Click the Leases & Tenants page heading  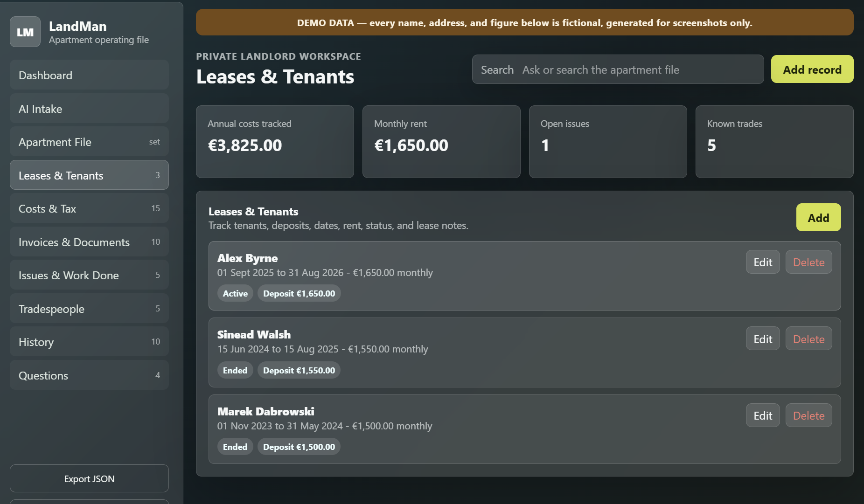click(275, 77)
